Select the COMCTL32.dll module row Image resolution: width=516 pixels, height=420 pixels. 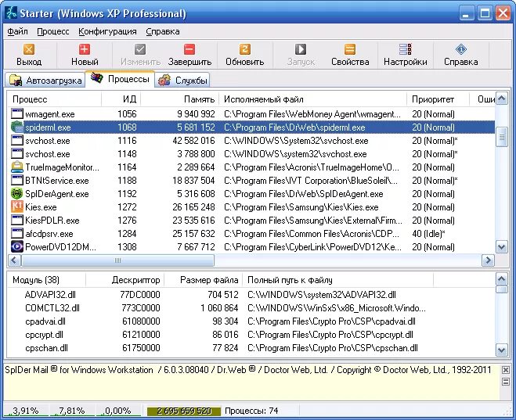(x=251, y=308)
